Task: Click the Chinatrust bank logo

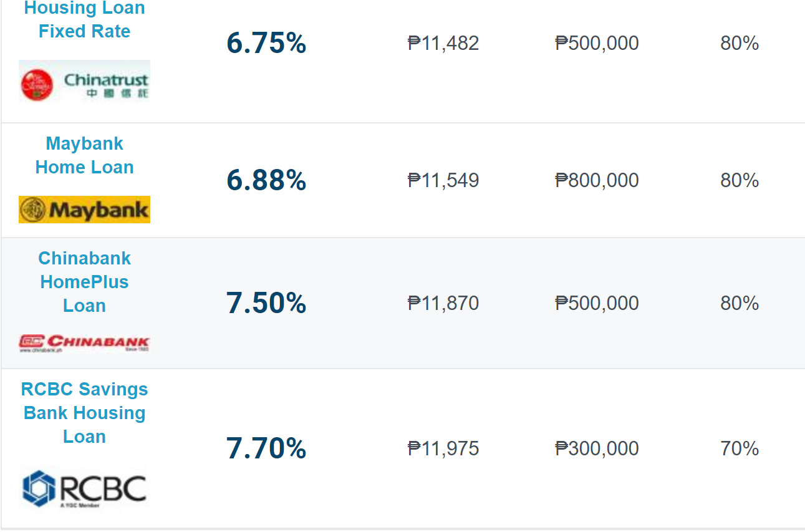Action: point(84,82)
